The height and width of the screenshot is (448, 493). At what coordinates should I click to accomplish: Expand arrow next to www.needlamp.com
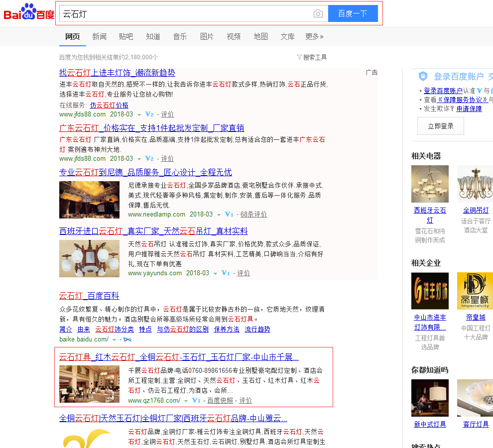click(219, 215)
